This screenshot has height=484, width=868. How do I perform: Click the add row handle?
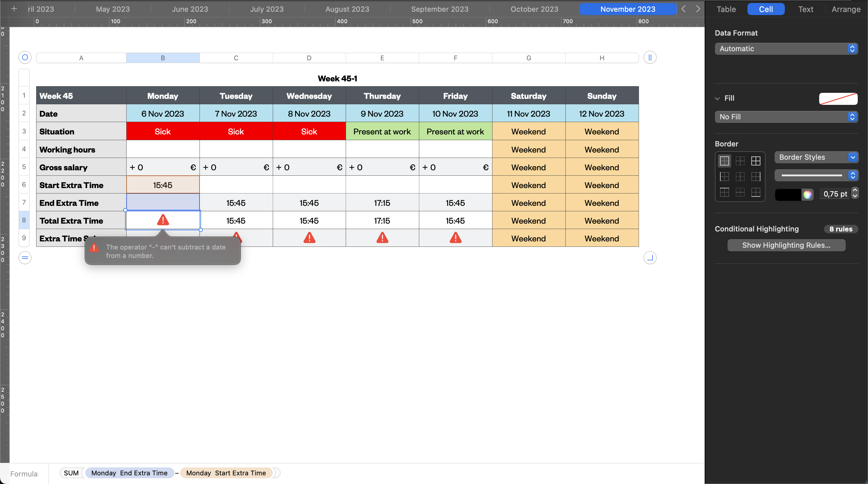pos(25,258)
